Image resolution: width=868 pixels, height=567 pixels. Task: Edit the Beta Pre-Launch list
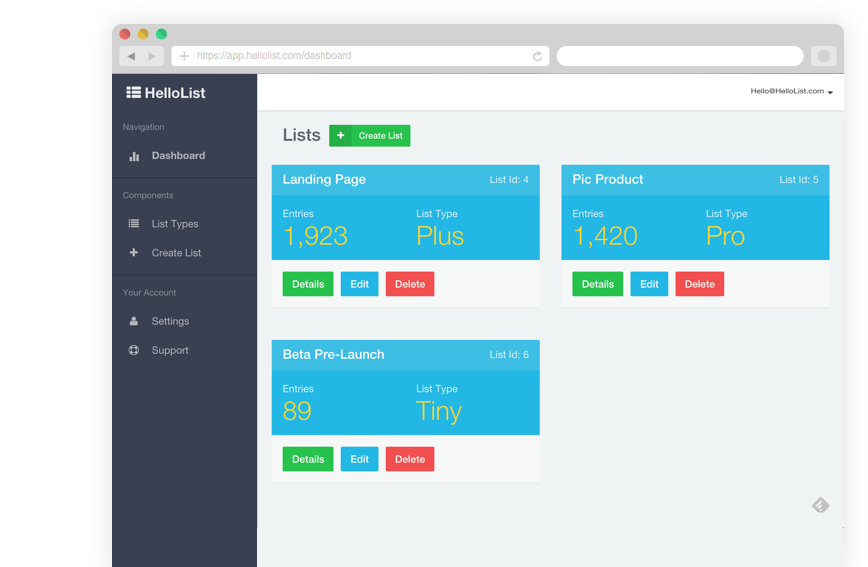[x=359, y=459]
